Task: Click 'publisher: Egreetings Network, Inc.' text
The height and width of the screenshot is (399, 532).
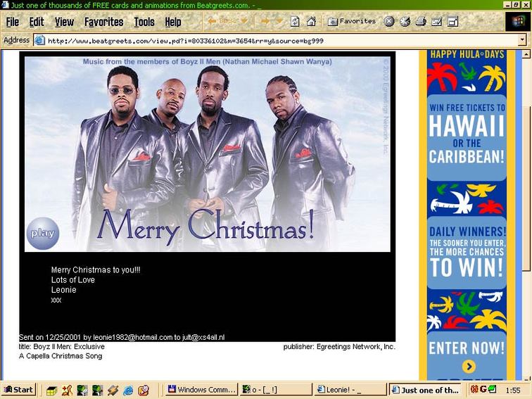Action: [339, 347]
